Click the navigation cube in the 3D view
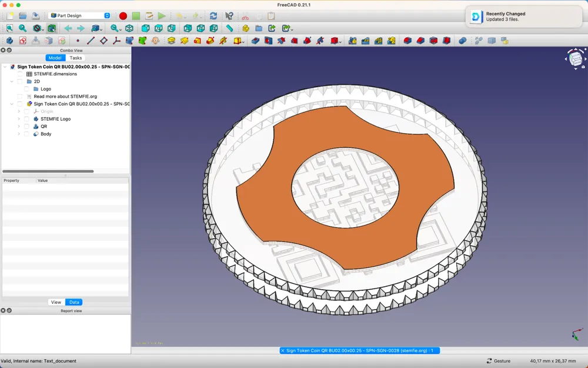Image resolution: width=588 pixels, height=368 pixels. [576, 58]
